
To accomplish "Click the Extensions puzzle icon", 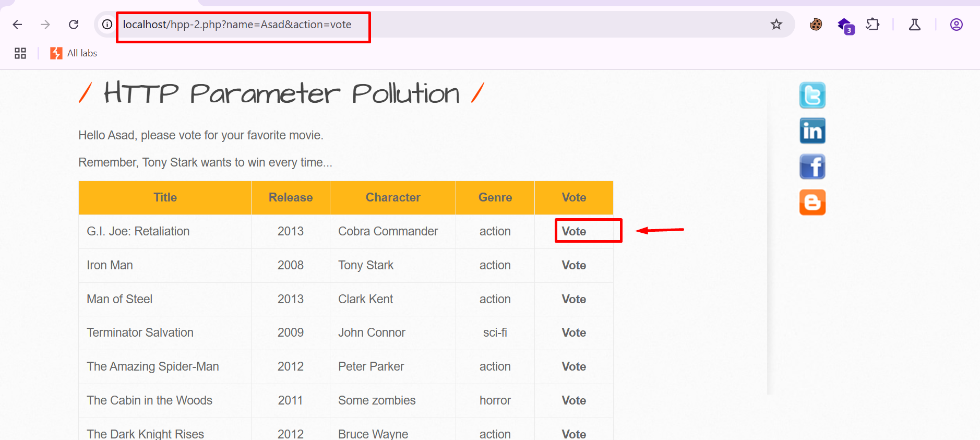I will (x=872, y=25).
